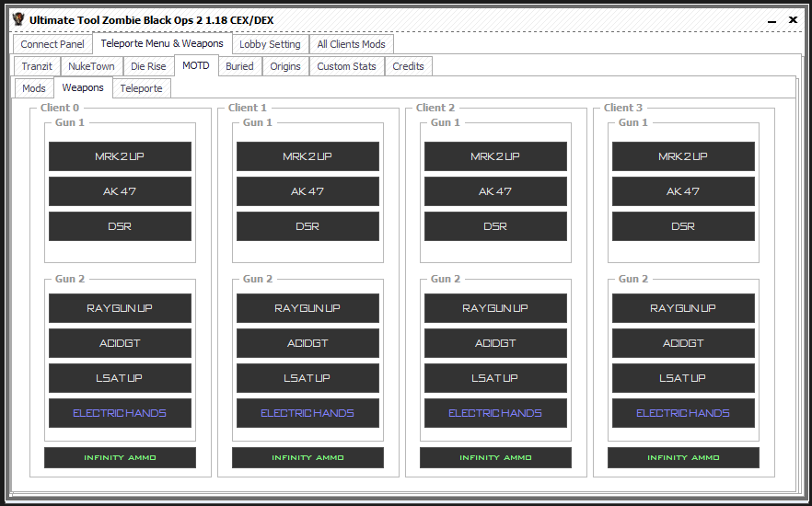
Task: Open the Teleporte sub-tab
Action: [x=141, y=88]
